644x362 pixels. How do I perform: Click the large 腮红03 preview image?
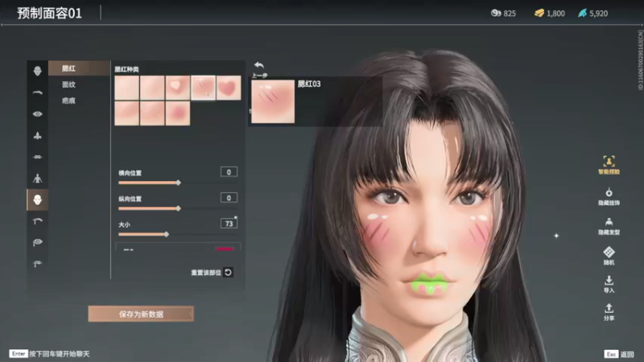coord(273,101)
